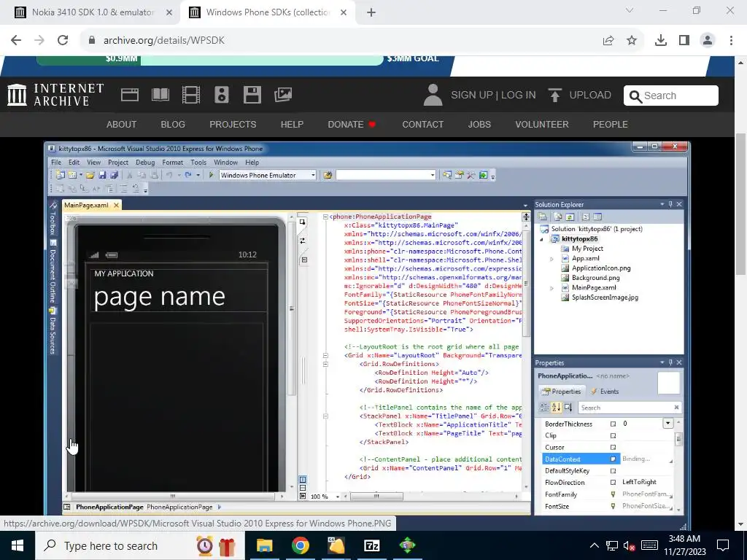747x560 pixels.
Task: Click the Alphabetical sort icon in Properties
Action: pyautogui.click(x=556, y=408)
